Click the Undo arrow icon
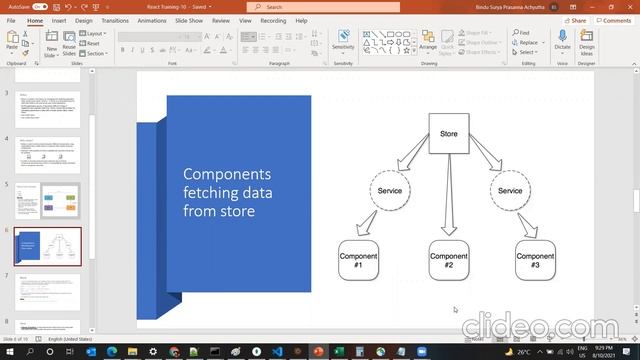Image resolution: width=640 pixels, height=360 pixels. (x=68, y=7)
